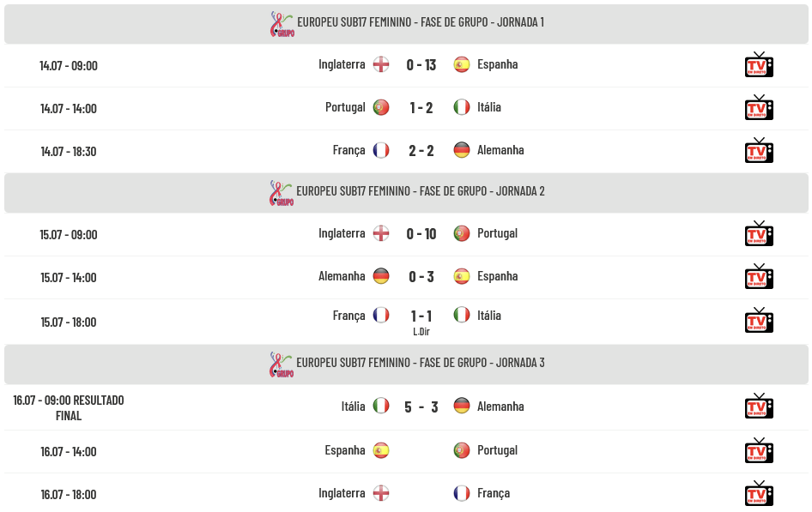Click Jornada 1 group logo icon

point(282,24)
